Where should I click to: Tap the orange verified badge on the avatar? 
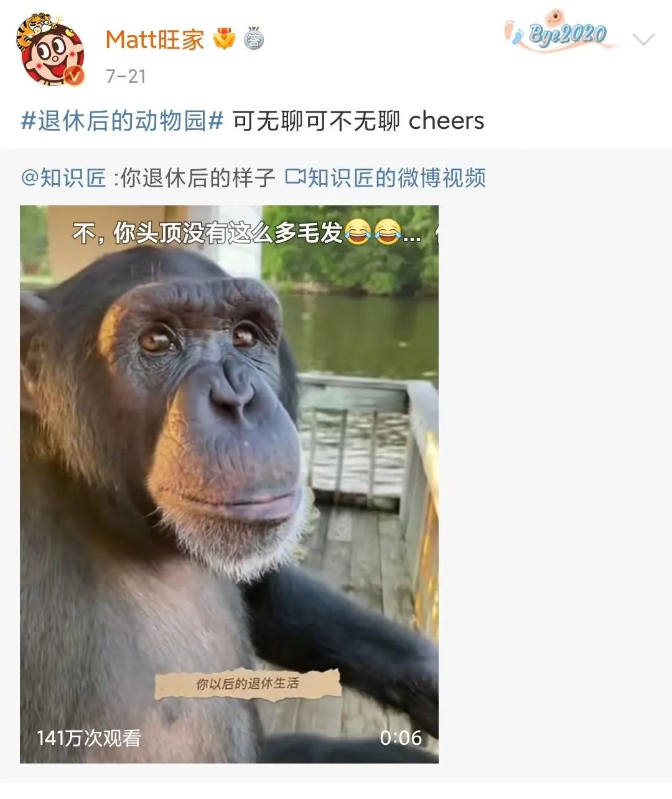[x=75, y=76]
